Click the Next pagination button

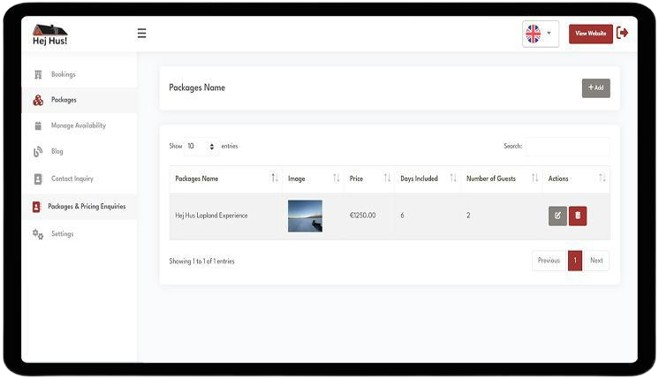(596, 261)
